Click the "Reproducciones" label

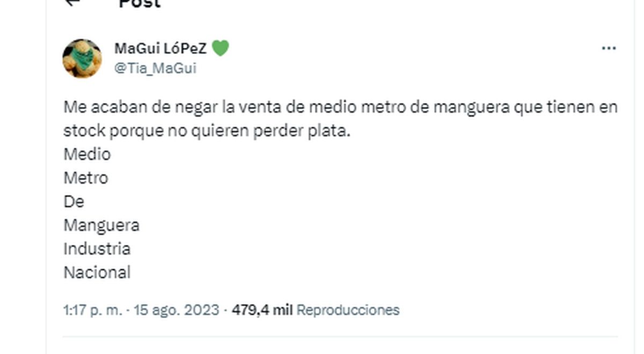pyautogui.click(x=348, y=310)
